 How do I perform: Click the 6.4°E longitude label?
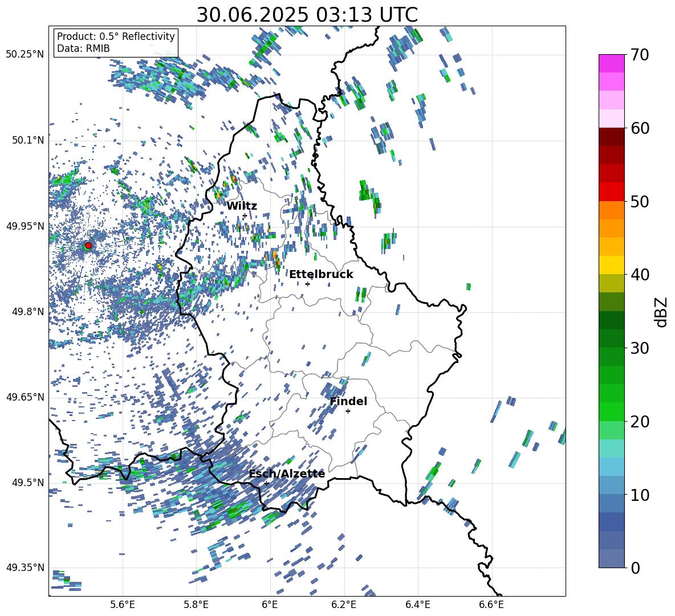tap(417, 605)
